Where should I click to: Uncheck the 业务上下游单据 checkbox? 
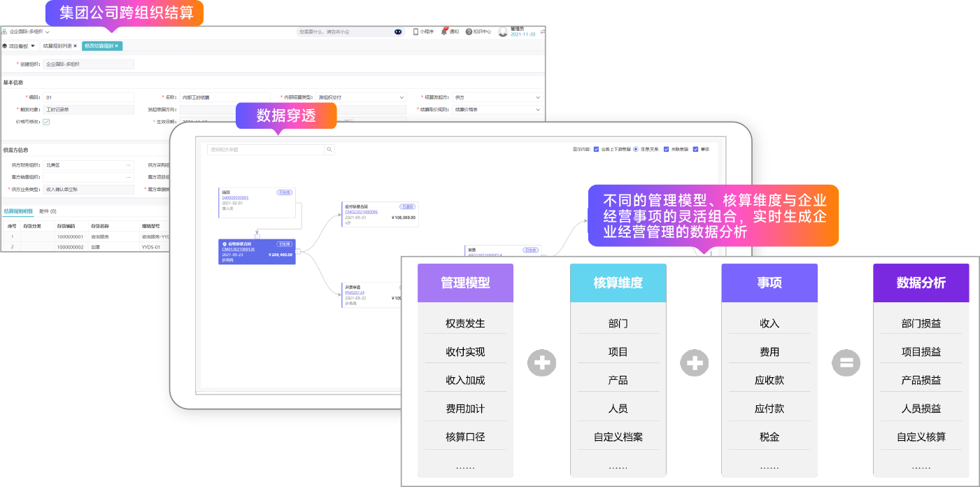tap(596, 149)
